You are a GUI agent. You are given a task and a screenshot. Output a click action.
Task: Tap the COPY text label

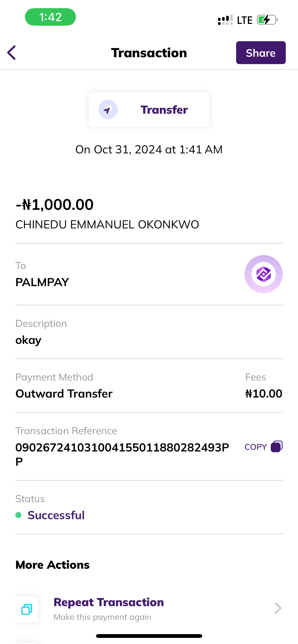click(255, 447)
